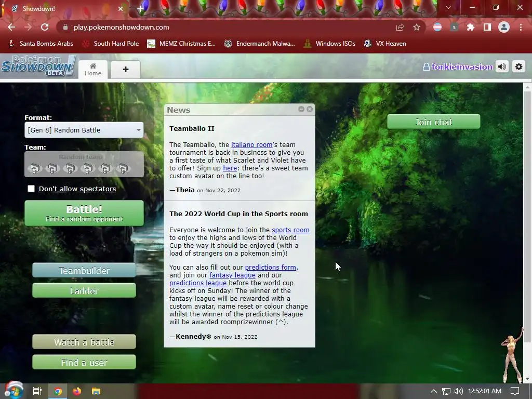Open the striped flag browser extension

[x=437, y=27]
